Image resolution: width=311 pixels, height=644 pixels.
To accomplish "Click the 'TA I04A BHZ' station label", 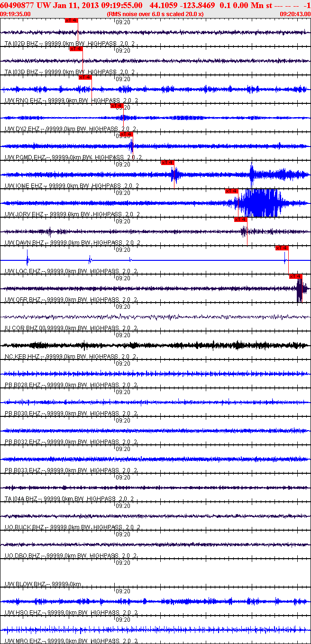I will coord(21,499).
